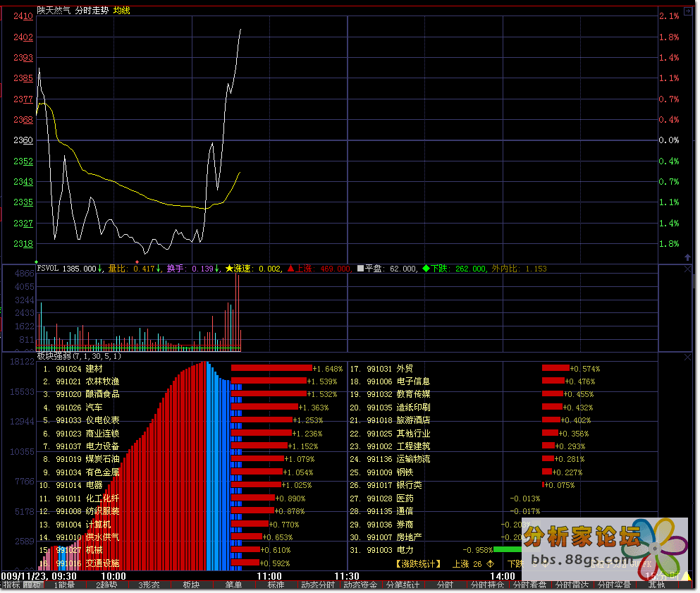
Task: Click the red diamond marker under price chart
Action: (137, 262)
